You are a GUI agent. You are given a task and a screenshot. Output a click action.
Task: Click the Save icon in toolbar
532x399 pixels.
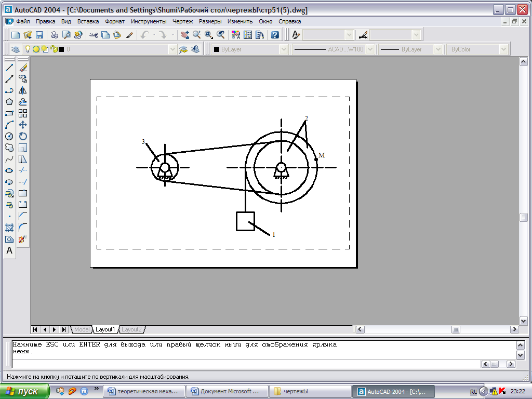[39, 35]
